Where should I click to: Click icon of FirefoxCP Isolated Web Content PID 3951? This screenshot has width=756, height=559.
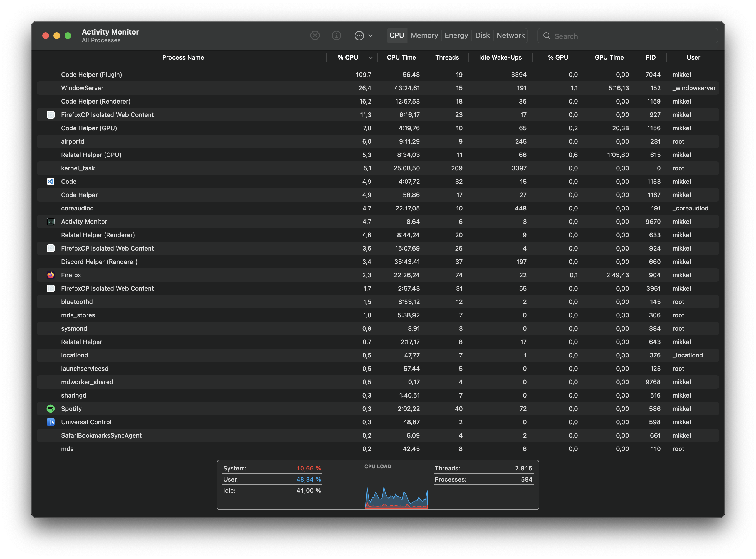(x=50, y=288)
